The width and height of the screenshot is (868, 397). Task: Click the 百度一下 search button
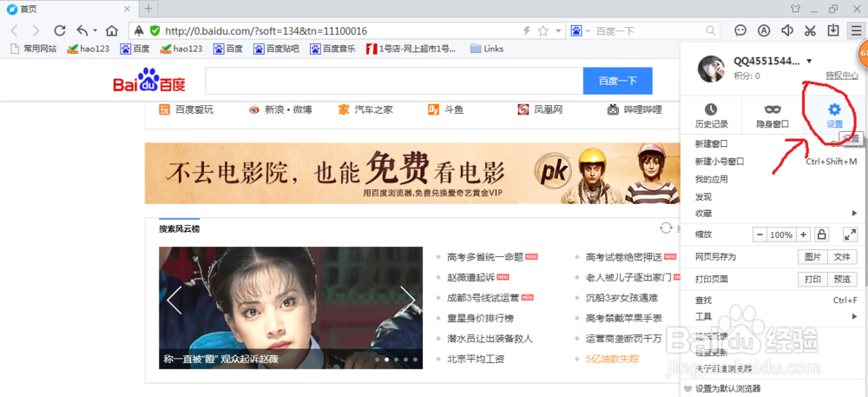pos(618,81)
